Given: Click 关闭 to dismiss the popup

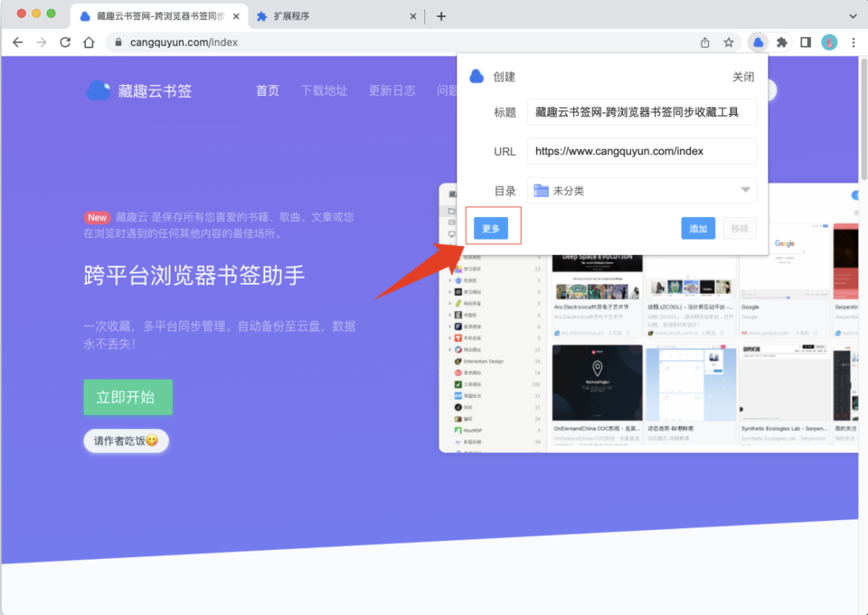Looking at the screenshot, I should click(x=743, y=75).
